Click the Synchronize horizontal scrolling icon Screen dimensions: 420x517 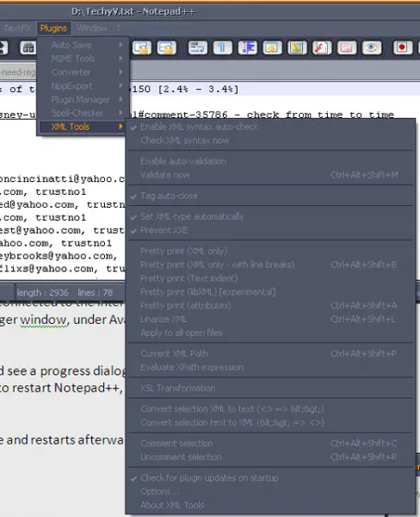(167, 47)
